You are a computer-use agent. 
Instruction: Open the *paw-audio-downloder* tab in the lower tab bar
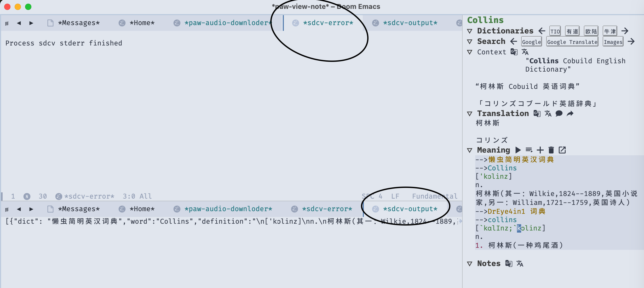(223, 209)
